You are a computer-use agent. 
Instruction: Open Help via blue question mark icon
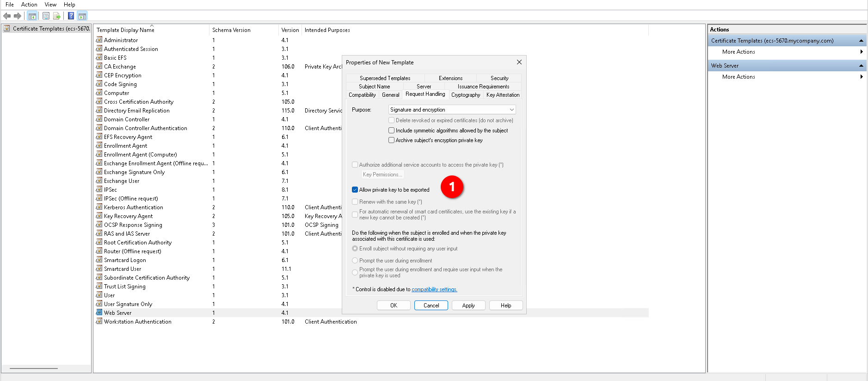71,16
